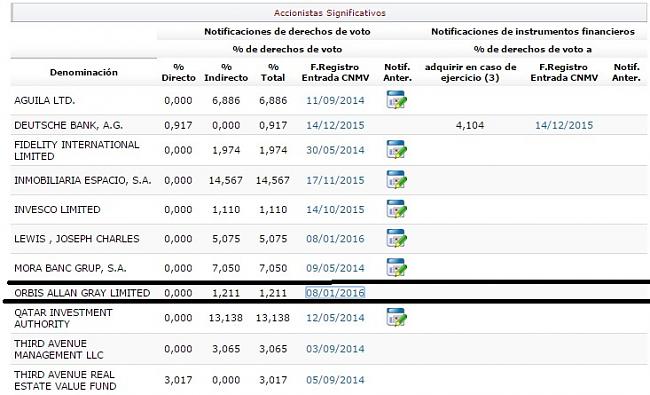Open MORA BANC GRUP date link 09/05/2014

click(335, 268)
